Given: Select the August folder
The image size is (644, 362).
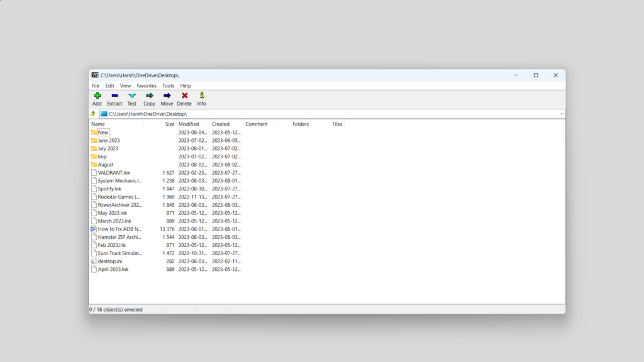Looking at the screenshot, I should 105,165.
